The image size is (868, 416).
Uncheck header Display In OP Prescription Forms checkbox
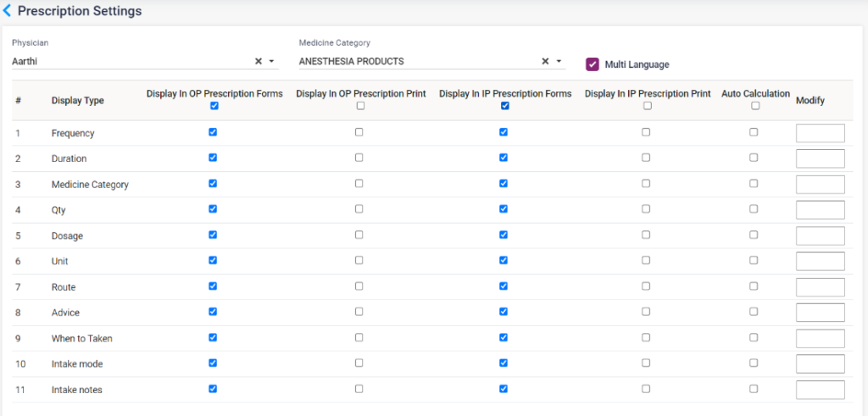pyautogui.click(x=214, y=106)
